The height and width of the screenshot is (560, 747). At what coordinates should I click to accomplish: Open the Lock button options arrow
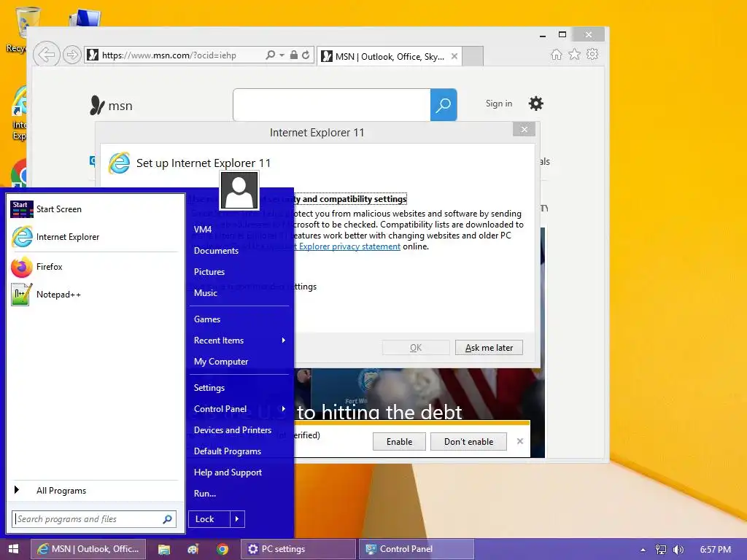coord(237,519)
